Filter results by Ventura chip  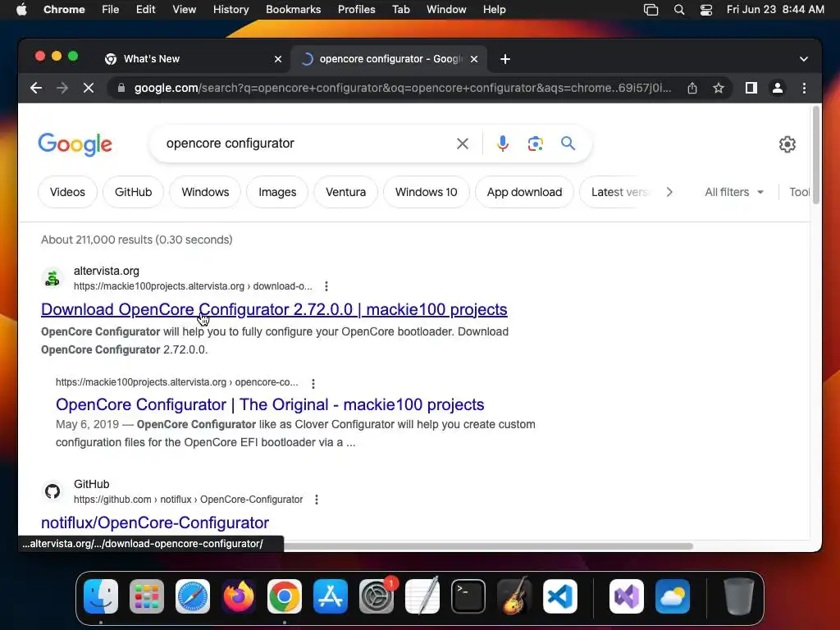pos(345,192)
